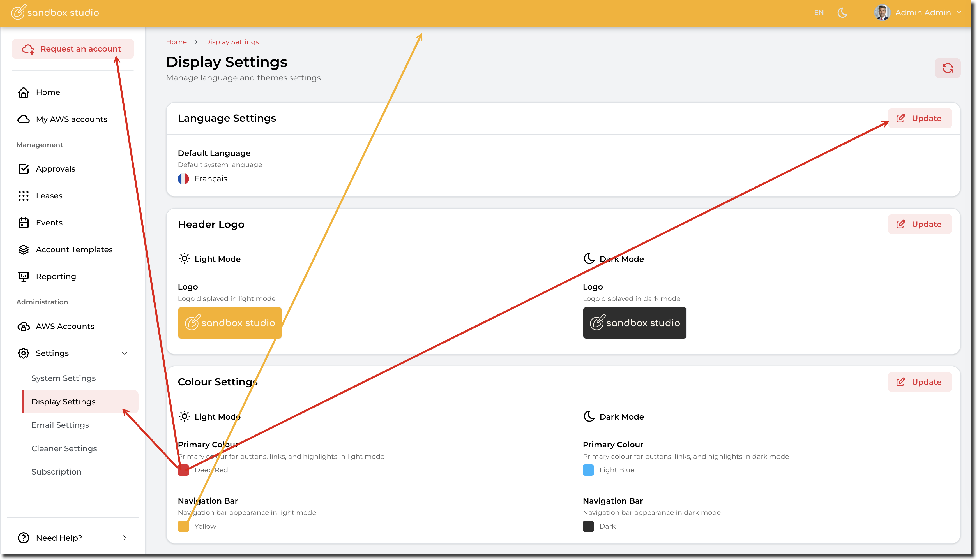Screen dimensions: 977x560
Task: Click the Events calendar icon
Action: 24,223
